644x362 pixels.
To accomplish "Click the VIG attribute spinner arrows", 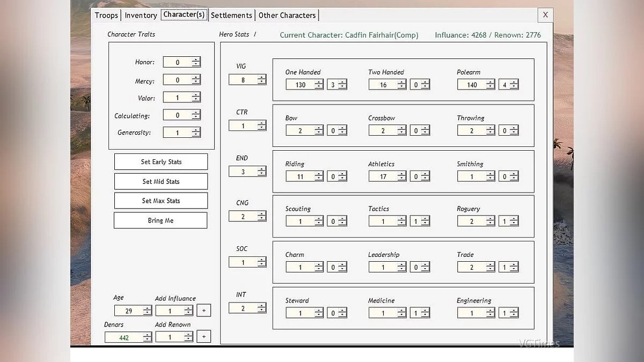I will pyautogui.click(x=261, y=80).
